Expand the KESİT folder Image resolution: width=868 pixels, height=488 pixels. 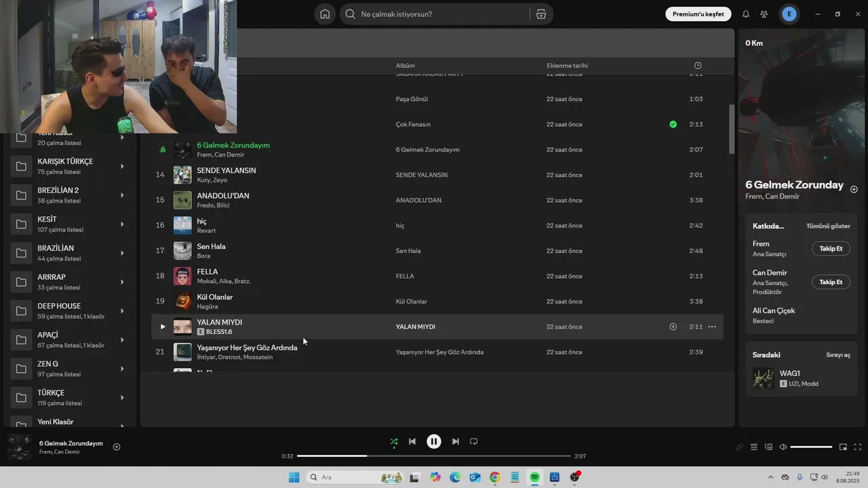pyautogui.click(x=122, y=224)
